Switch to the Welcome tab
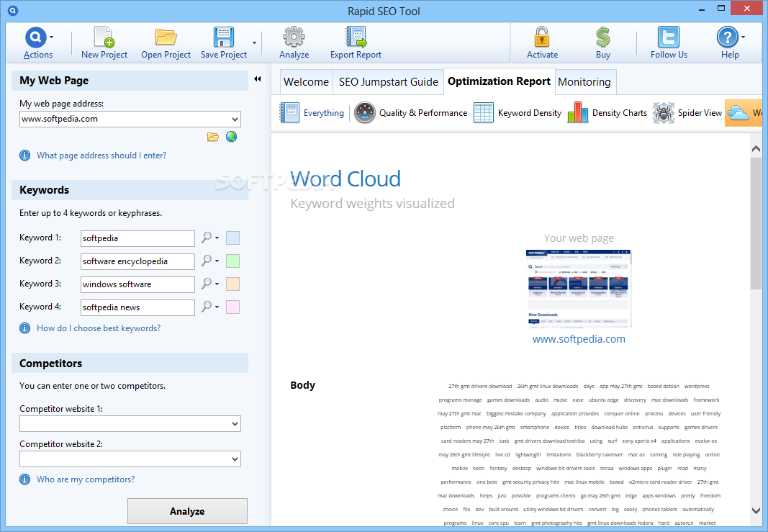This screenshot has width=768, height=532. pos(306,82)
